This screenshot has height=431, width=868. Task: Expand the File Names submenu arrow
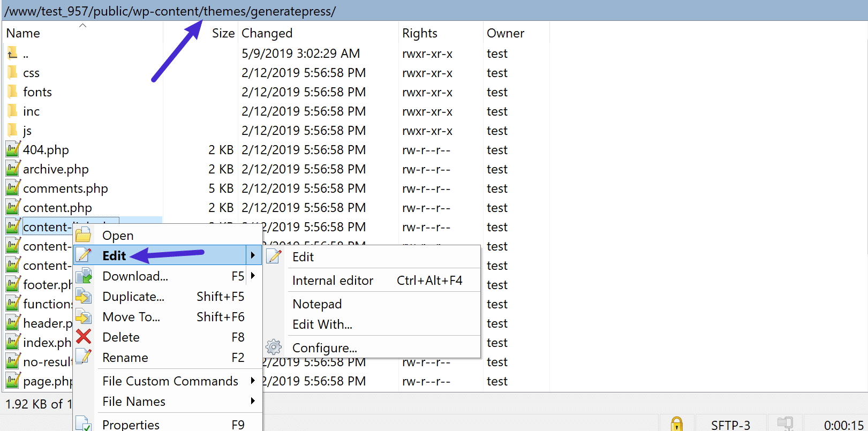tap(253, 401)
